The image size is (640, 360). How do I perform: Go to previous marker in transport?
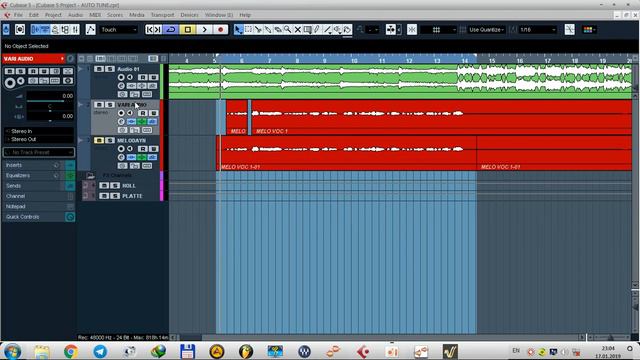[150, 29]
